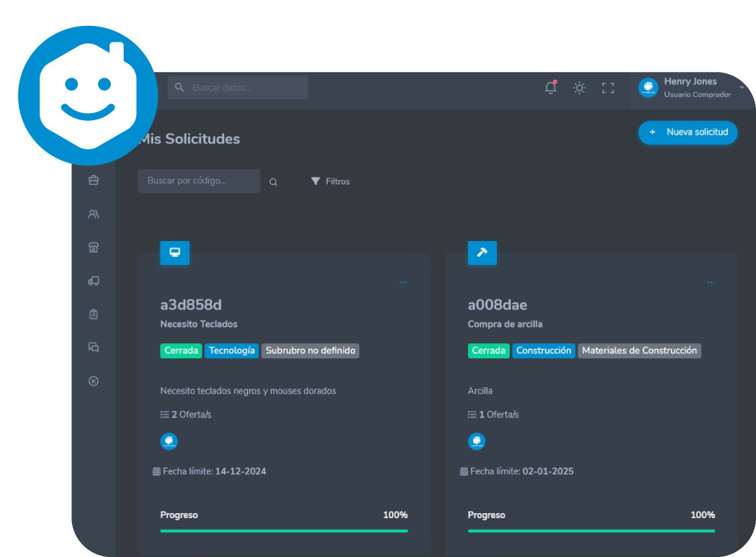Open the store icon in sidebar

point(93,248)
